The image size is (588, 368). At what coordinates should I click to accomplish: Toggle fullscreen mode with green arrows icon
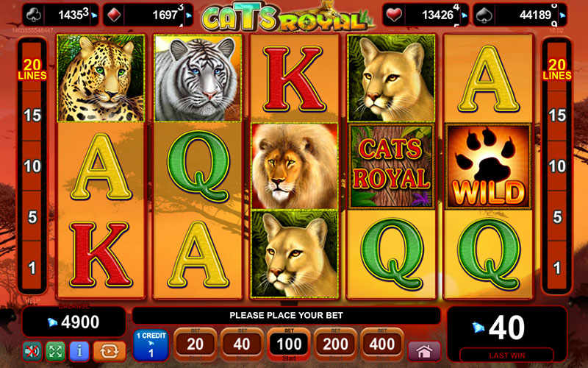coord(55,352)
